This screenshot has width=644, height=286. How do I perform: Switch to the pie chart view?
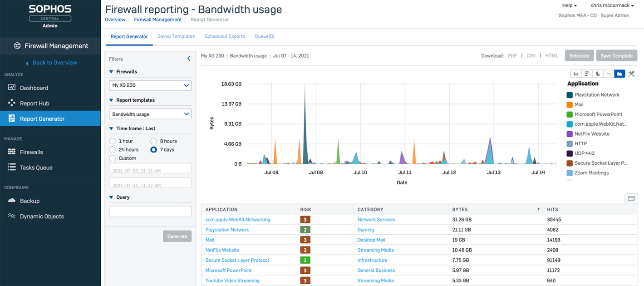598,73
